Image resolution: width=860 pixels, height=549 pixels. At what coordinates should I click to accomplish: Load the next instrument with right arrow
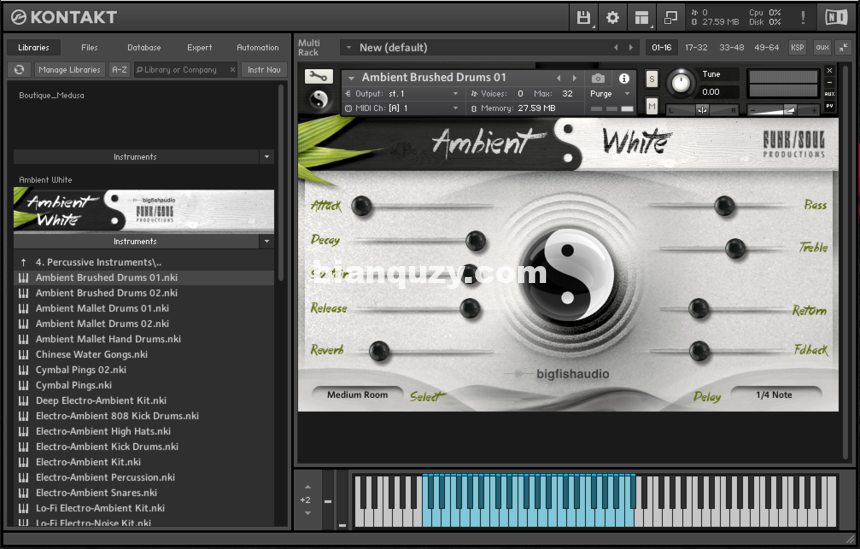574,78
